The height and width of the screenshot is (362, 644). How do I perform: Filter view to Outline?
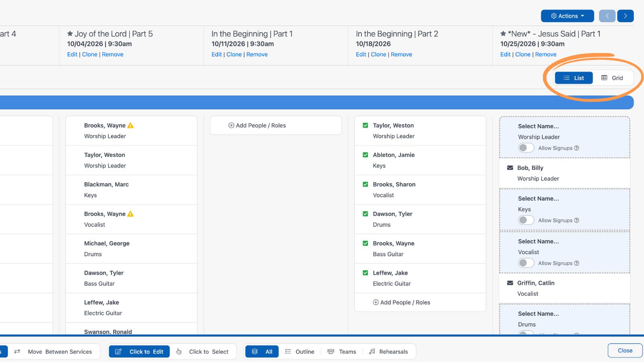pyautogui.click(x=299, y=352)
